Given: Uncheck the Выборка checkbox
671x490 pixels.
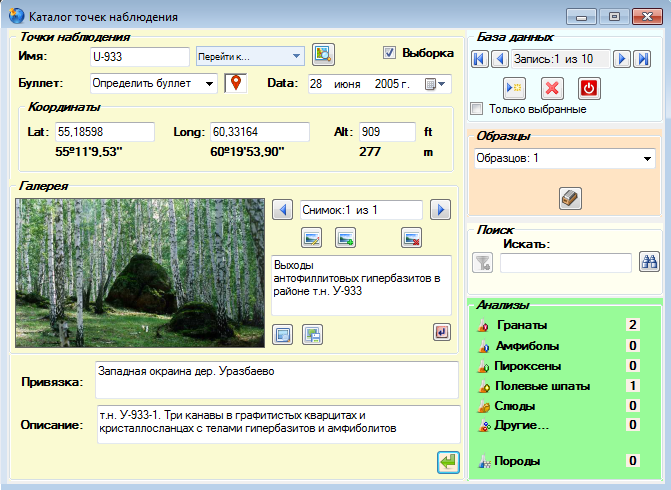Looking at the screenshot, I should pyautogui.click(x=389, y=53).
